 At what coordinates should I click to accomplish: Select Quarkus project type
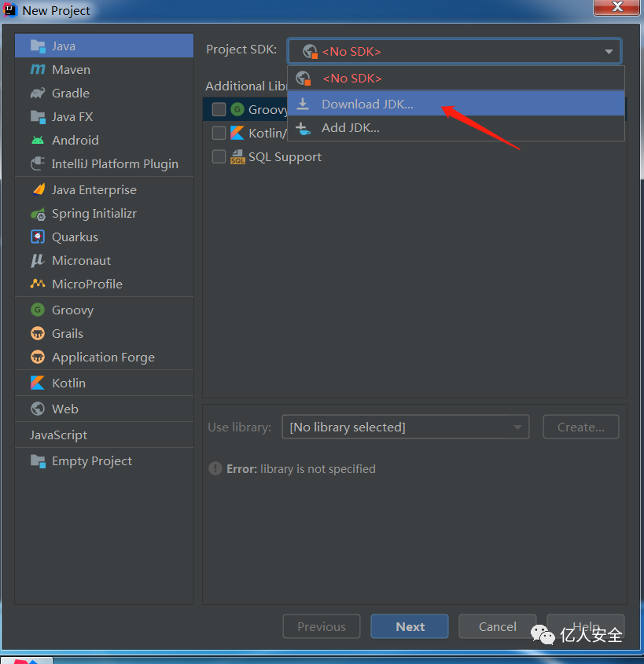(105, 237)
